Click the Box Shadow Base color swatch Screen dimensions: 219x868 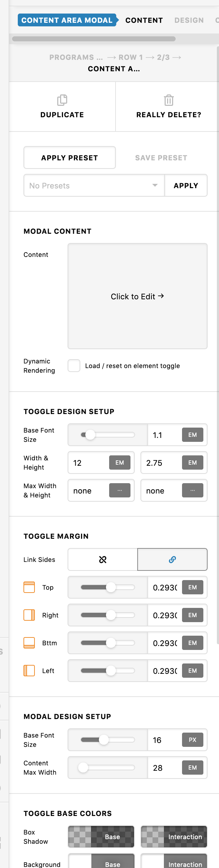101,837
